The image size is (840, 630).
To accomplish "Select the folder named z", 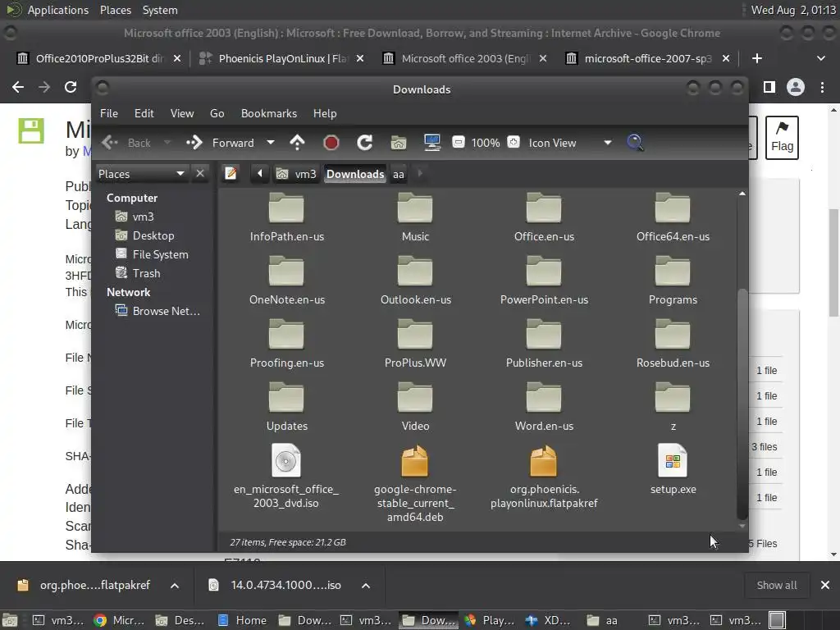I will 673,407.
